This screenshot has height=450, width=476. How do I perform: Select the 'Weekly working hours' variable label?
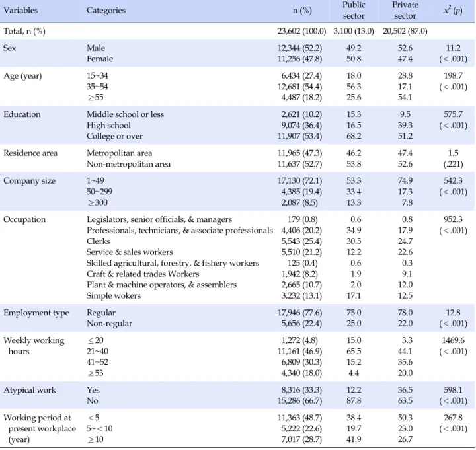(34, 346)
